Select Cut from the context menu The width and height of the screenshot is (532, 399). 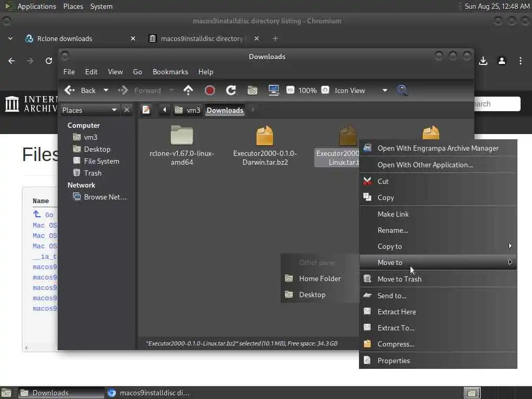438,181
